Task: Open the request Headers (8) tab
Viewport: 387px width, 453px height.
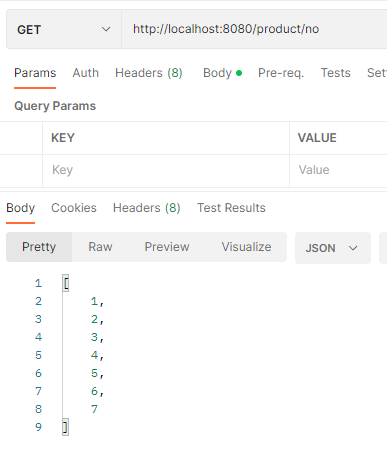Action: 149,73
